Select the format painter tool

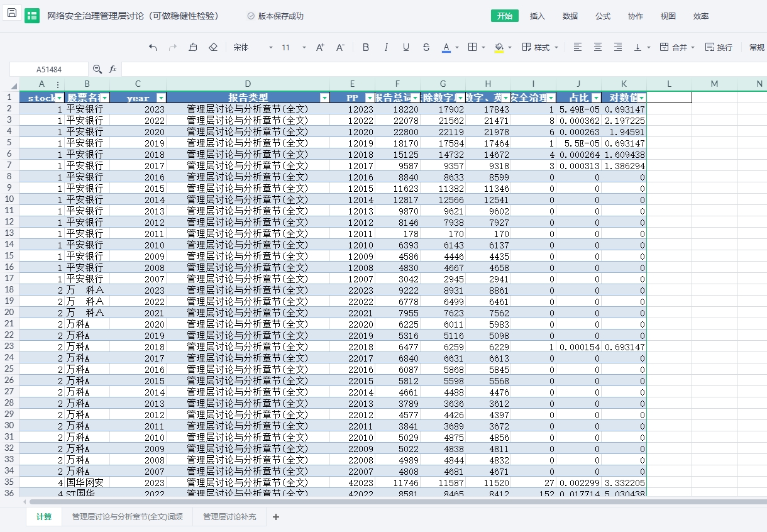click(193, 47)
